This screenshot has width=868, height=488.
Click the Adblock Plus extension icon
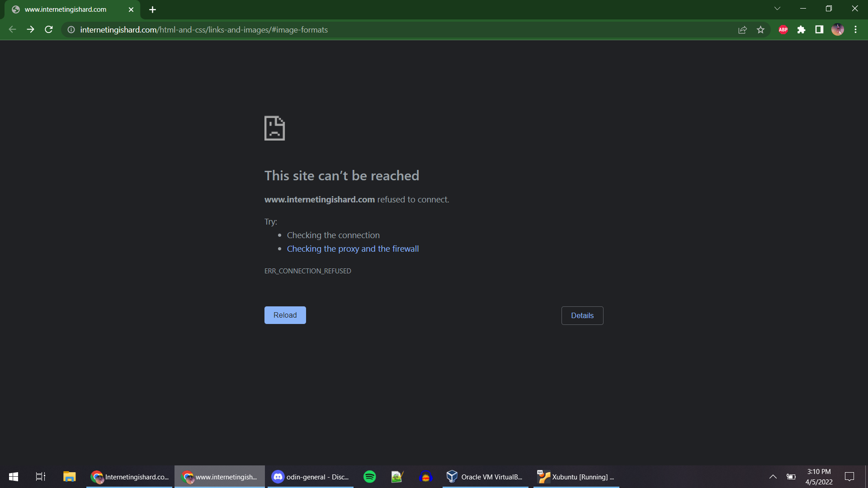click(783, 29)
